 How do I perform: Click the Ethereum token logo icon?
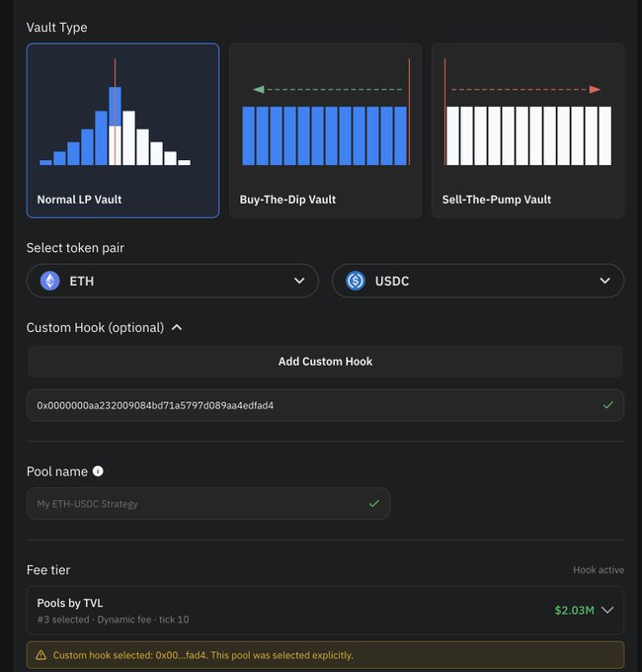pos(50,281)
